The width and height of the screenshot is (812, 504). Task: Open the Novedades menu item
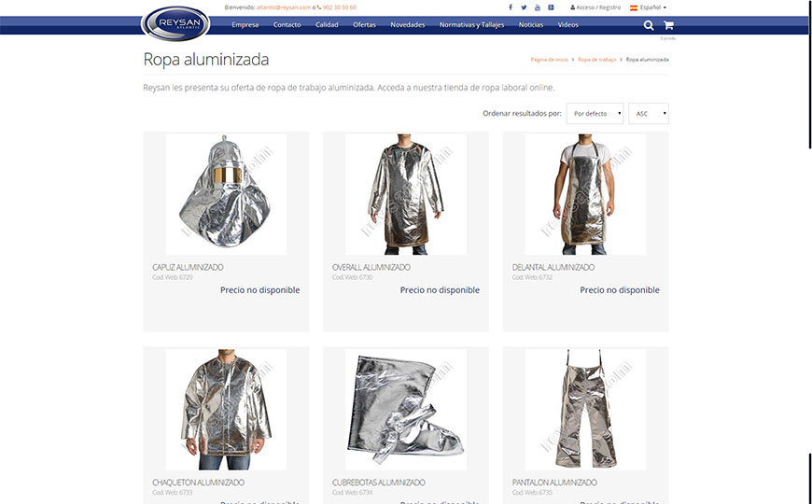pyautogui.click(x=408, y=25)
